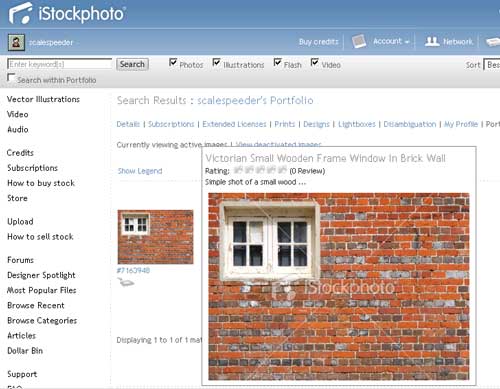
Task: Expand the Show Legend link
Action: (x=140, y=171)
